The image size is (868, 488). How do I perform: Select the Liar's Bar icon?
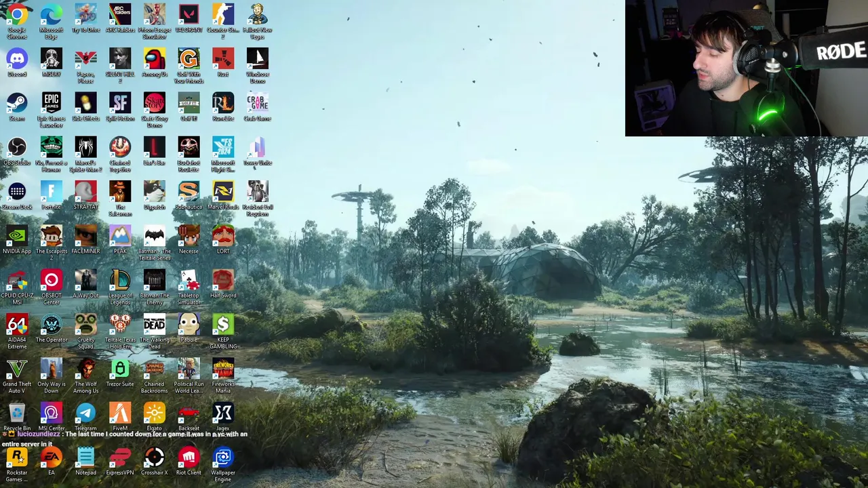click(155, 147)
